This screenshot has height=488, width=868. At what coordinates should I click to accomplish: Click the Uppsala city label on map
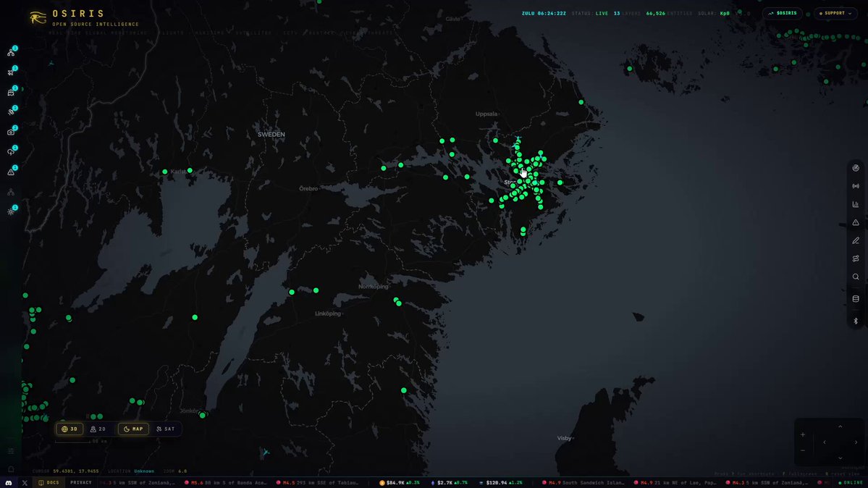click(x=486, y=114)
